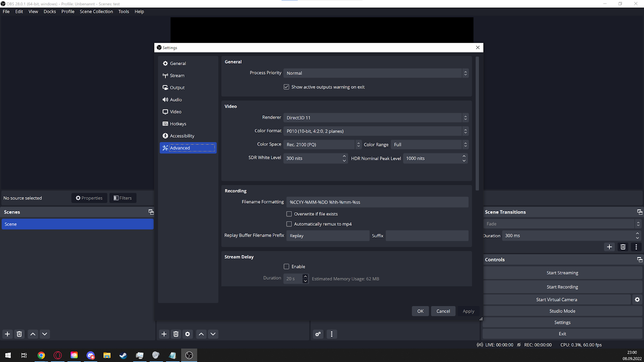Open Google Chrome from the taskbar
The width and height of the screenshot is (644, 362).
(x=41, y=355)
